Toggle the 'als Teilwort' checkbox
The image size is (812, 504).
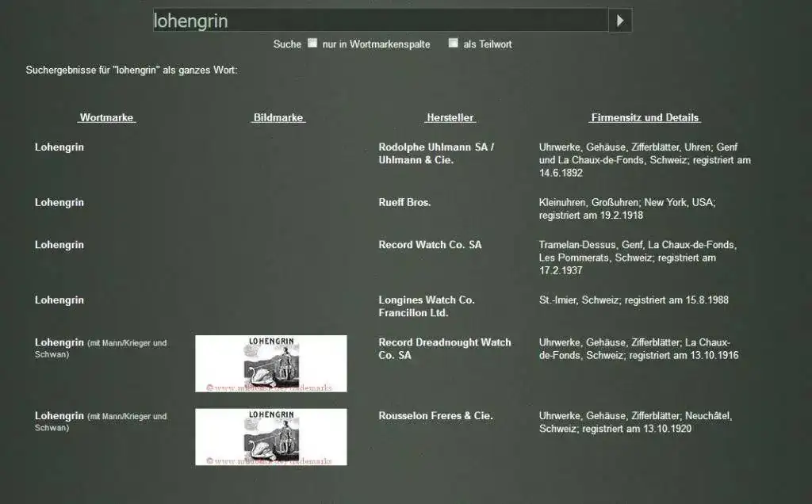point(453,43)
